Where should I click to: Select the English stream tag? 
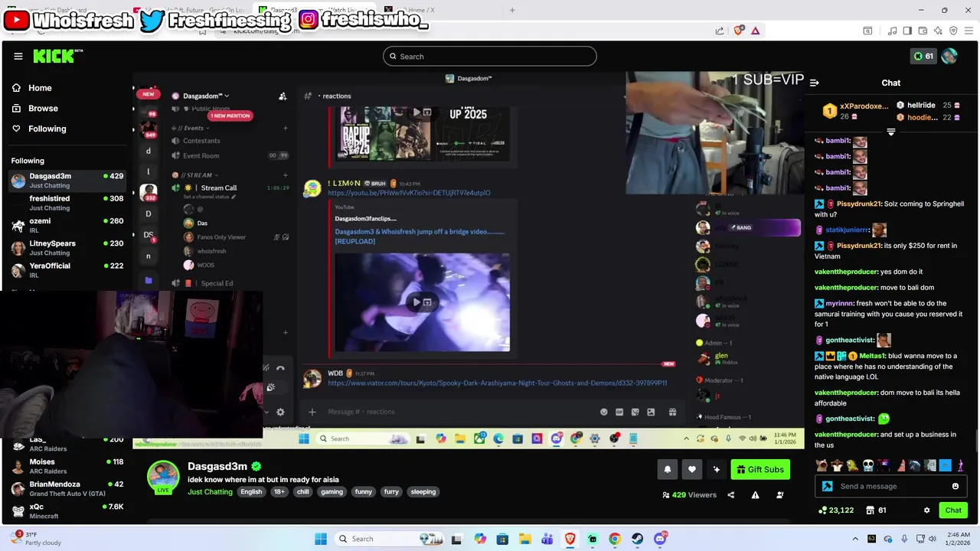[251, 492]
